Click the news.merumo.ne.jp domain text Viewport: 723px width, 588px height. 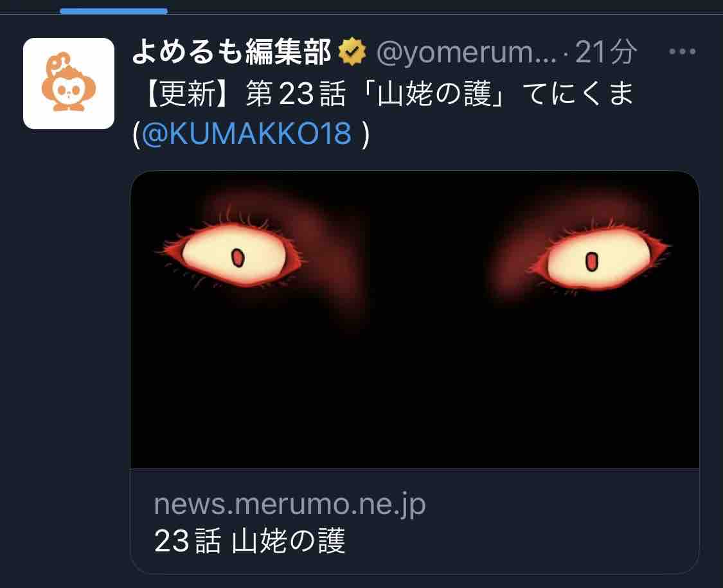pyautogui.click(x=290, y=504)
